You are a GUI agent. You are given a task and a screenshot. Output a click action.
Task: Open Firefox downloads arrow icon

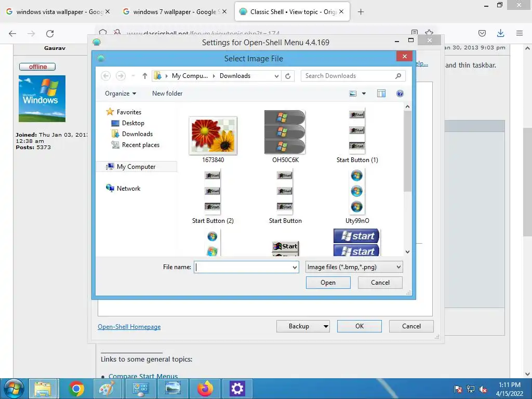500,33
